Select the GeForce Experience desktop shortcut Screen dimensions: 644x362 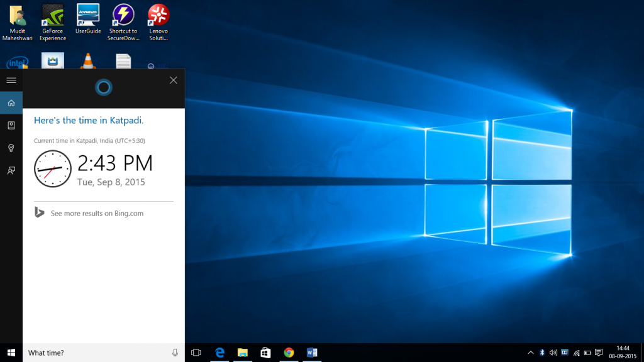(53, 23)
